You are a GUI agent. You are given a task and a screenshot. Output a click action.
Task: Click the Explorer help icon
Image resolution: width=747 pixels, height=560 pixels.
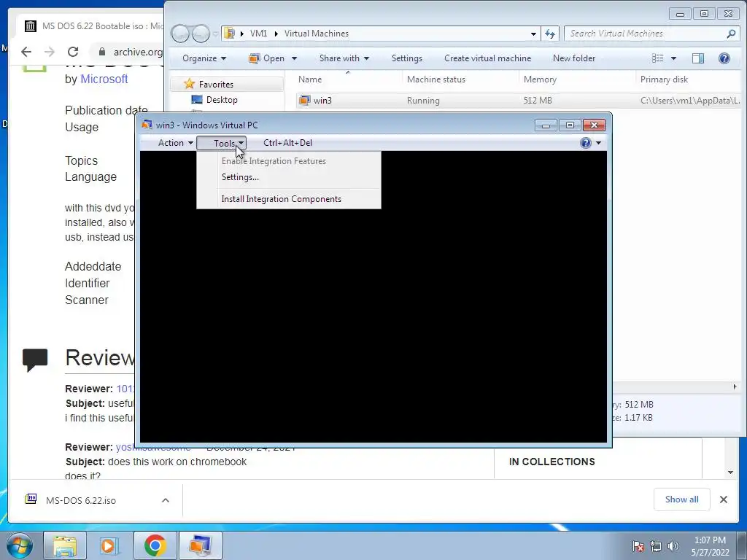click(724, 58)
